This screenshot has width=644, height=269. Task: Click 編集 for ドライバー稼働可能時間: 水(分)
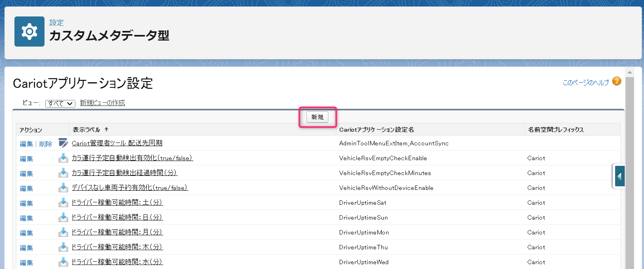[x=26, y=263]
